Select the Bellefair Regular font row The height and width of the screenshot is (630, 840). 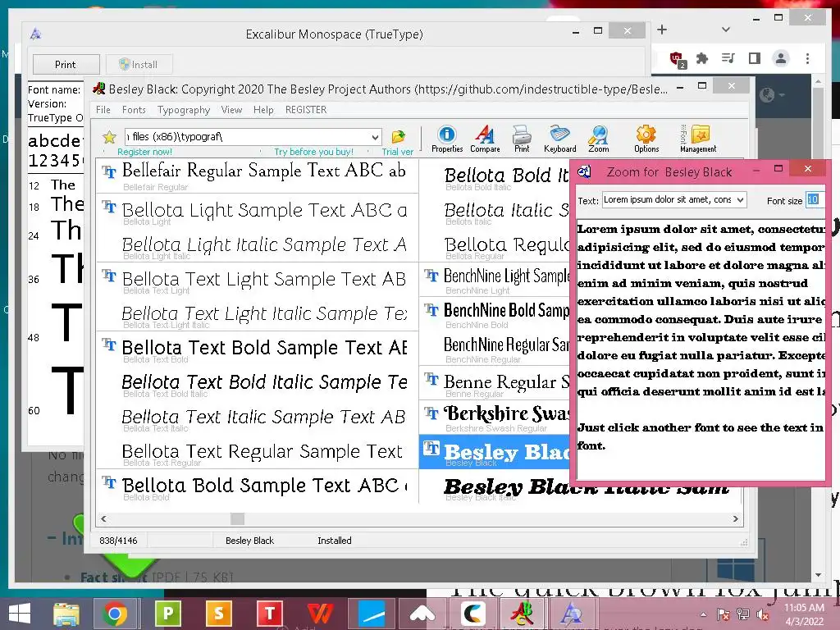[257, 176]
